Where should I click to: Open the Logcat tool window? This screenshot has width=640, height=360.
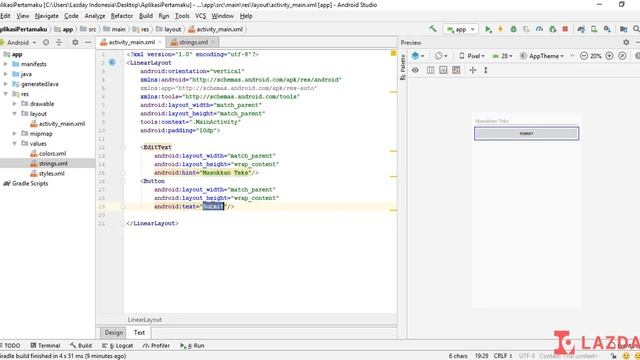click(x=118, y=345)
